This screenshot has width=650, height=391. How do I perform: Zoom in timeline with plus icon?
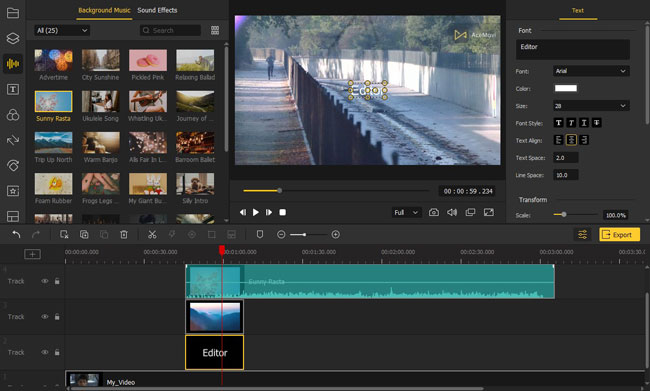point(336,235)
